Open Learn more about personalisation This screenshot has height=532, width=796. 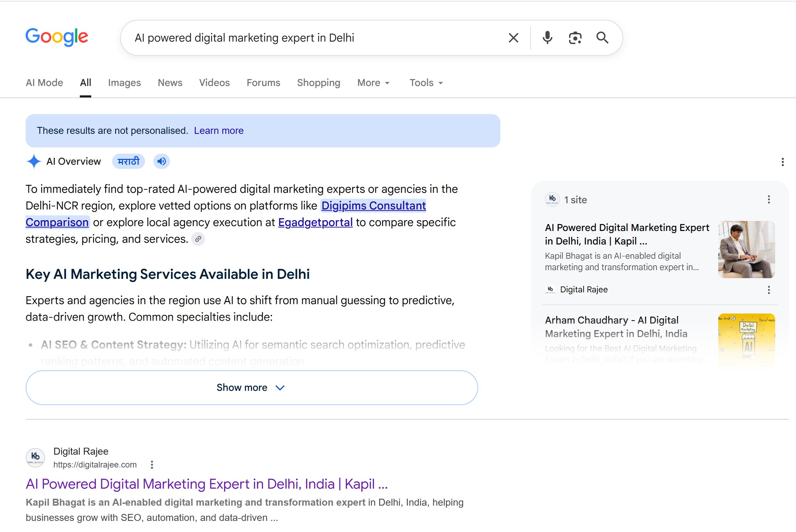(219, 131)
